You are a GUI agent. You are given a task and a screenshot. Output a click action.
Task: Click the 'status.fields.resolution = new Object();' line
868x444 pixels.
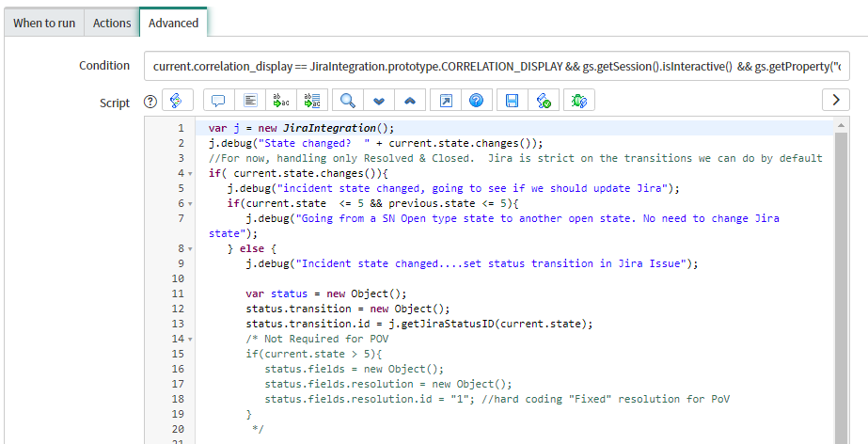pos(388,384)
